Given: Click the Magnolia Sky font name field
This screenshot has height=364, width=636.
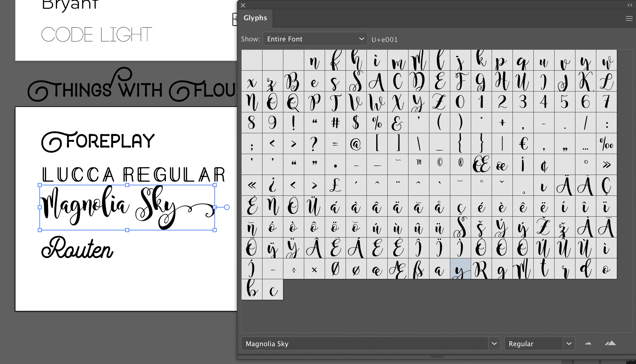Looking at the screenshot, I should coord(365,343).
